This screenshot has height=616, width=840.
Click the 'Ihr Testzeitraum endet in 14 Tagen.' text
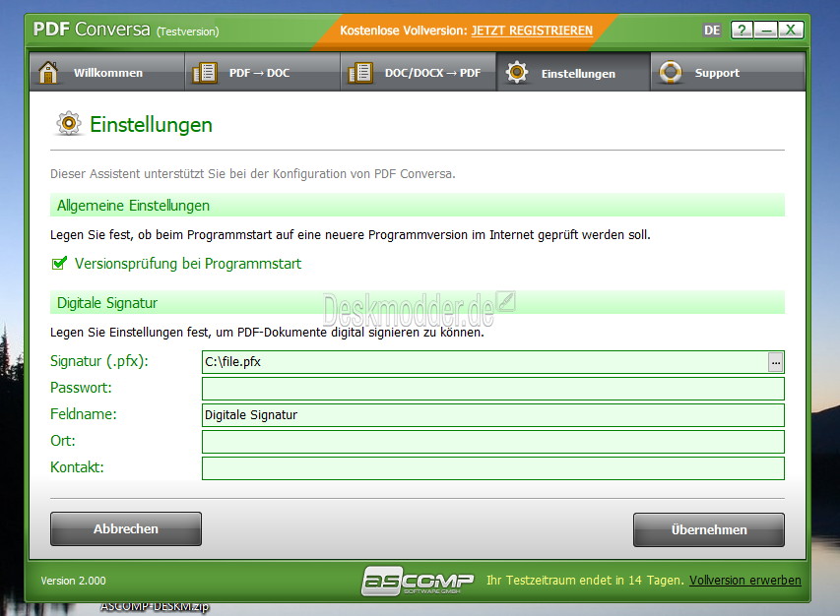585,581
